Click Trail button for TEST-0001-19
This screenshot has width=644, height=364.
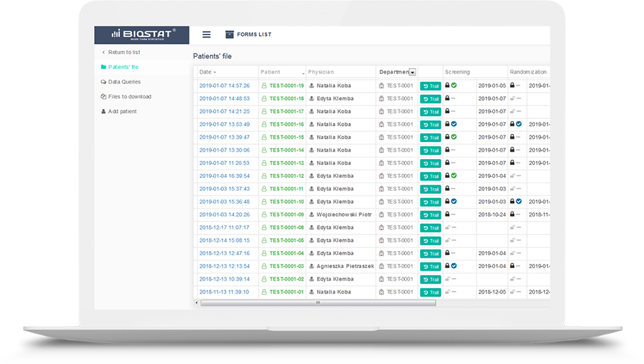(x=431, y=86)
